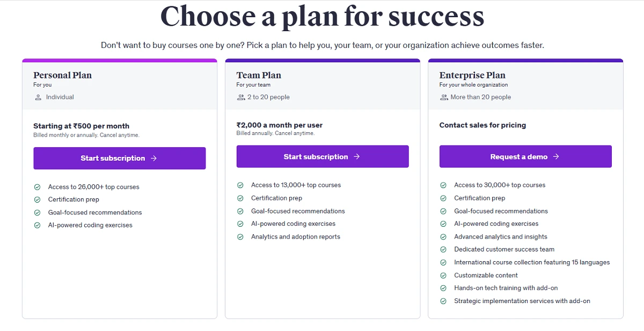Image resolution: width=644 pixels, height=331 pixels.
Task: Click the Individual person icon in Personal Plan
Action: pos(38,97)
